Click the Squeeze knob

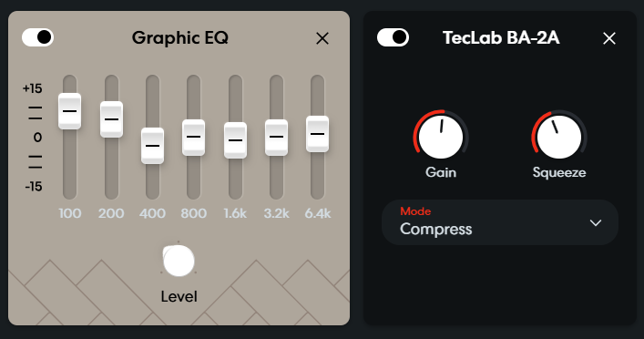(x=559, y=137)
